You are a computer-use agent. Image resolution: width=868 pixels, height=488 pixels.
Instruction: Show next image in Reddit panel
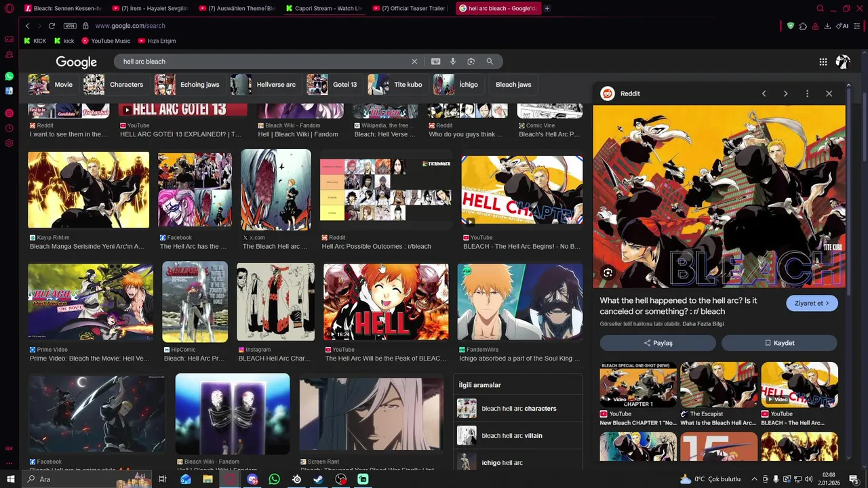[785, 94]
